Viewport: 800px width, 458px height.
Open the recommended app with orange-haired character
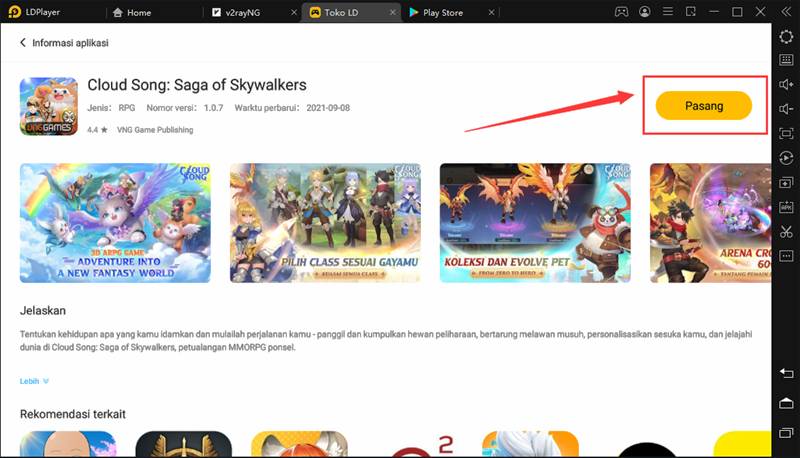(x=299, y=444)
